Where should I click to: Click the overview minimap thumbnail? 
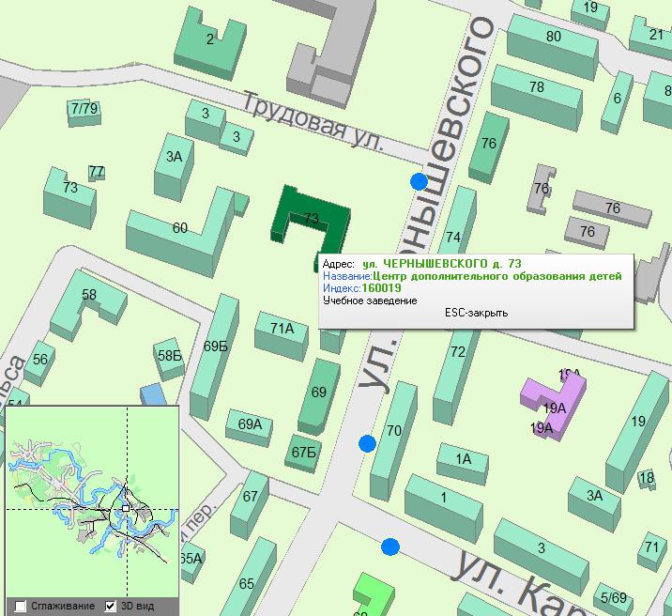91,502
